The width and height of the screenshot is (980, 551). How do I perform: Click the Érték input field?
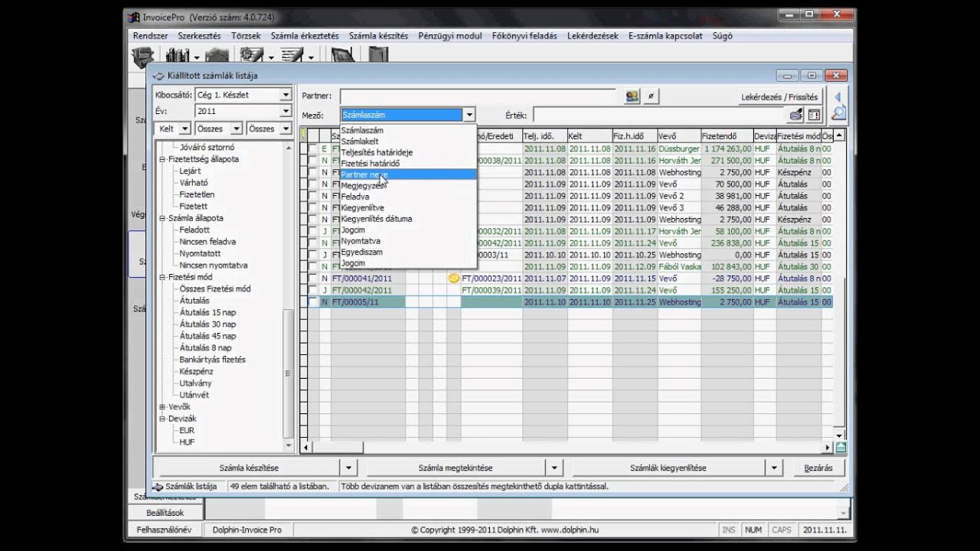click(660, 115)
